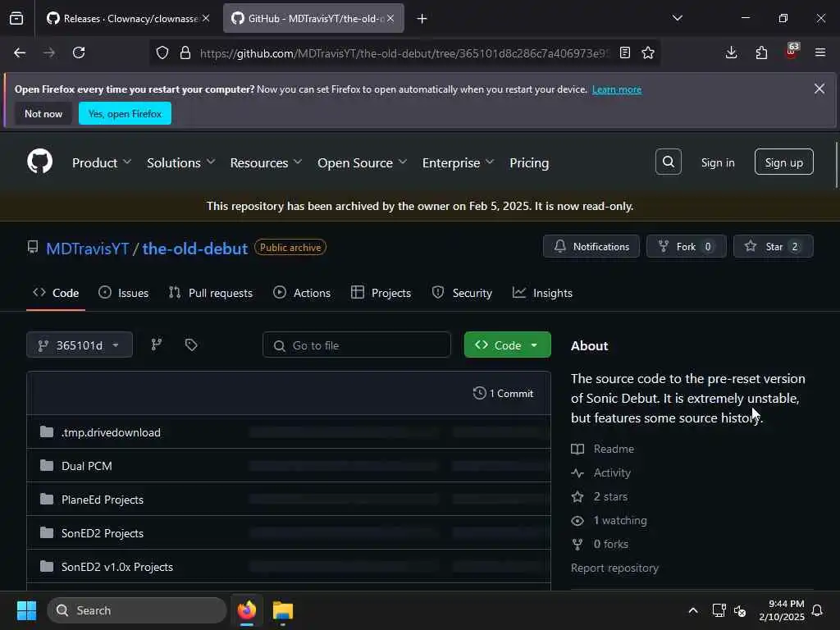
Task: Click the Windows taskbar Search box
Action: (137, 610)
